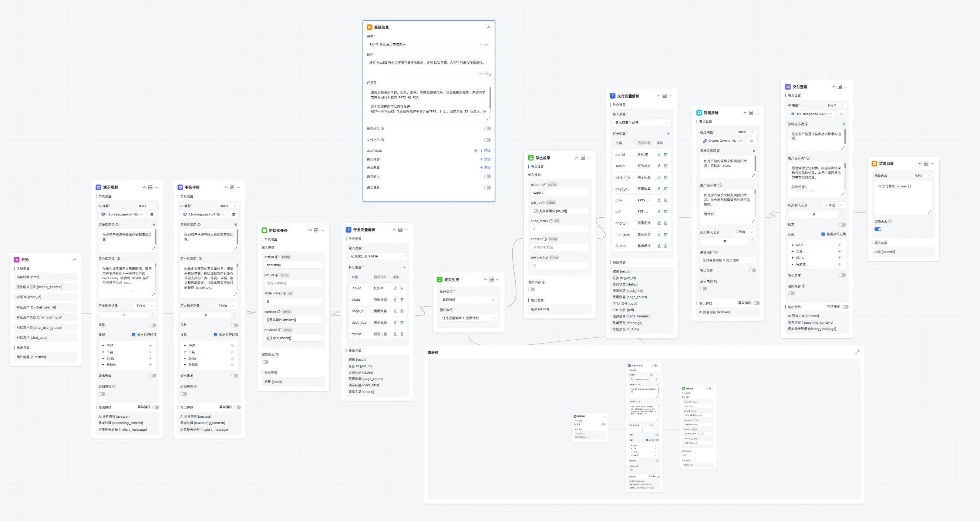Viewport: 980px width, 521px height.
Task: Open 回复内容 自定义 selector in 结果回复
Action: click(922, 176)
